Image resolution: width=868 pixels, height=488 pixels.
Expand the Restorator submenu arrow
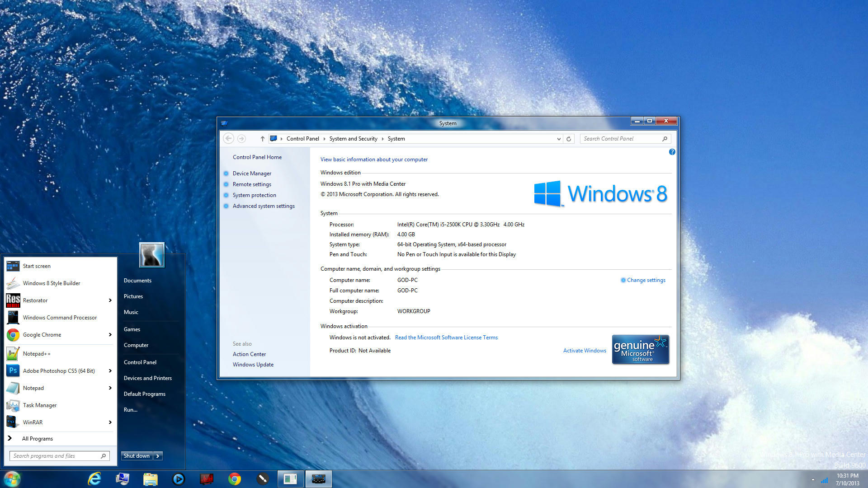click(x=110, y=300)
